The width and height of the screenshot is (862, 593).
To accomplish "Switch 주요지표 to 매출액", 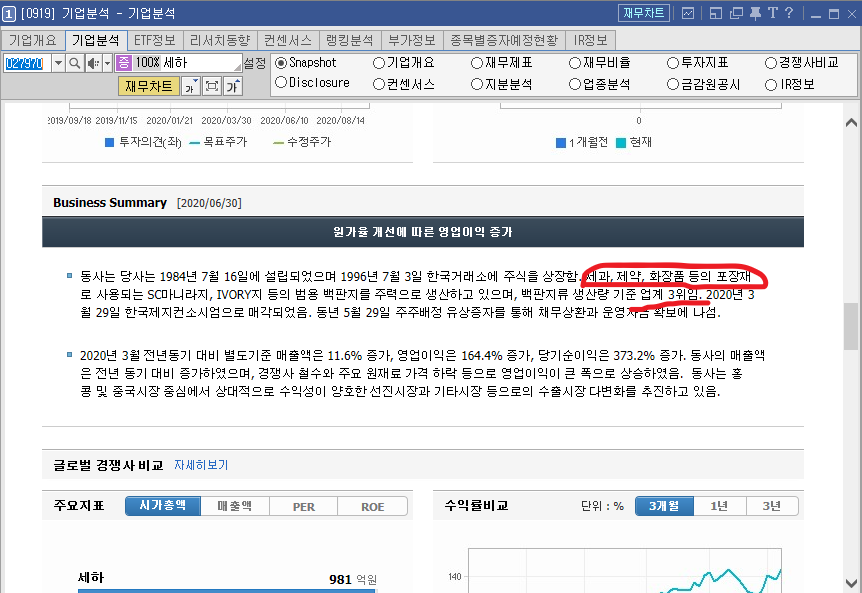I will (235, 506).
